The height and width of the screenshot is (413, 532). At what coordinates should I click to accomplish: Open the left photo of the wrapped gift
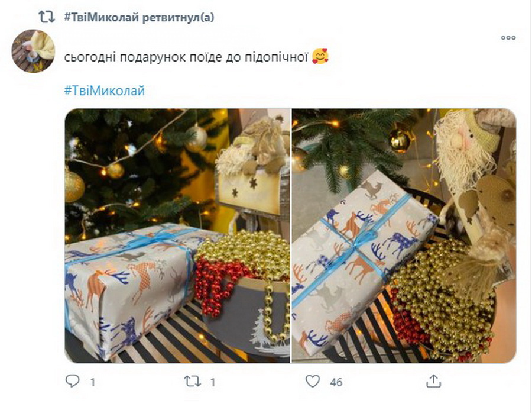pos(177,235)
